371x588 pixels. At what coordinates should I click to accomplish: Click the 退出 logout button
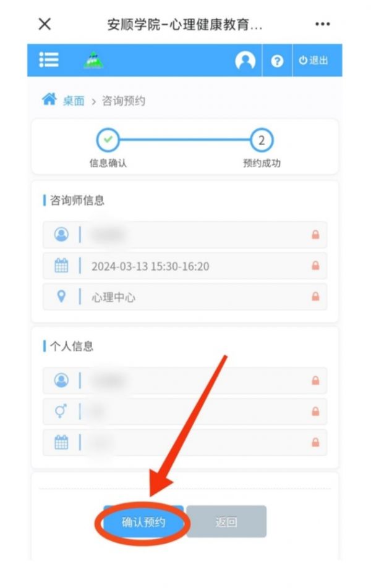(313, 61)
